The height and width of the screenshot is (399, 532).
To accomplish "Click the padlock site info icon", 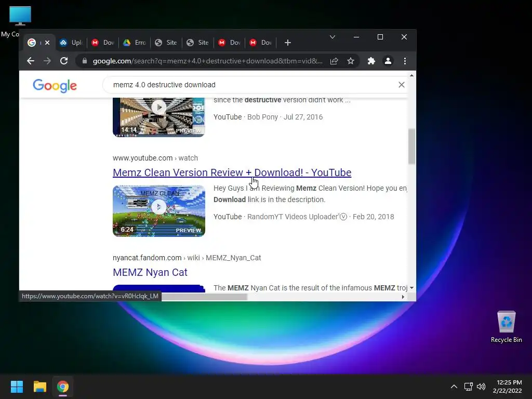I will click(x=85, y=61).
